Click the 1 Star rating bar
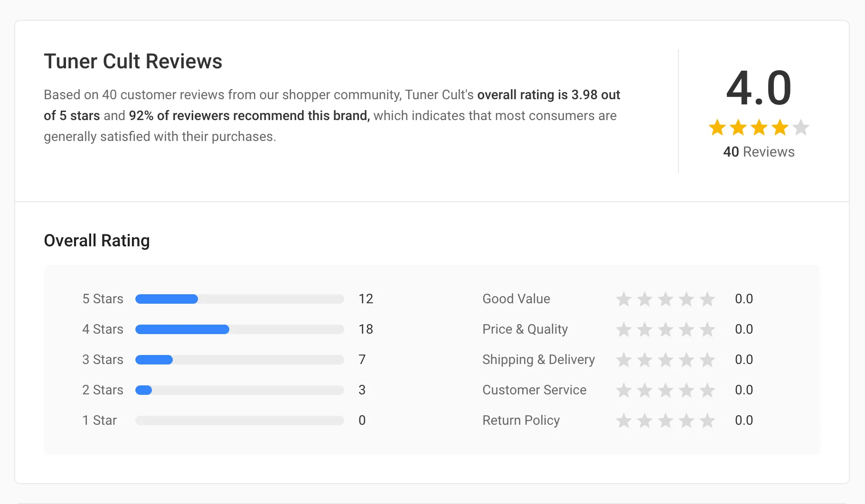 click(240, 420)
